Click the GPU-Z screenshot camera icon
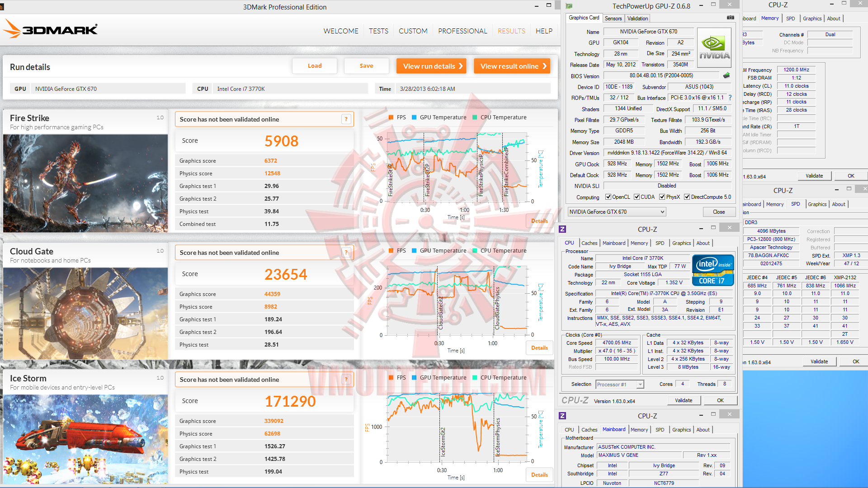Viewport: 868px width, 488px height. coord(730,18)
